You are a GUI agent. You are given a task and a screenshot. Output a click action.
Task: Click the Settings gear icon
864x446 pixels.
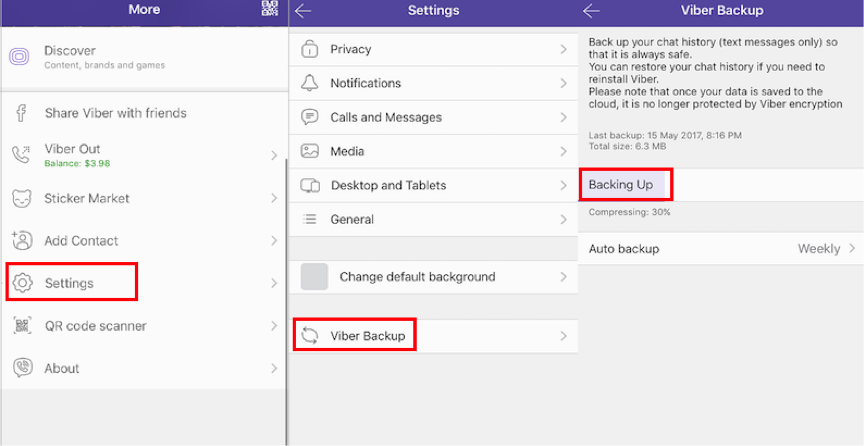point(22,283)
